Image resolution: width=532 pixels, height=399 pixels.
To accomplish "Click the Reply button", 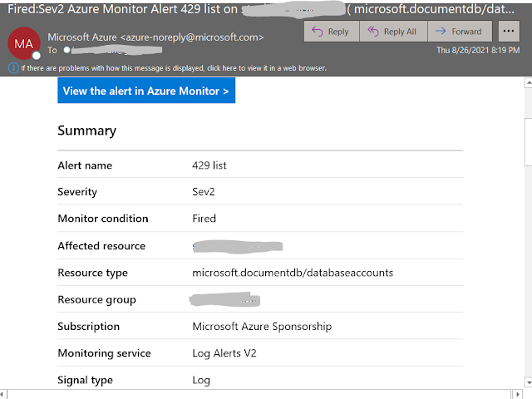I will 328,32.
